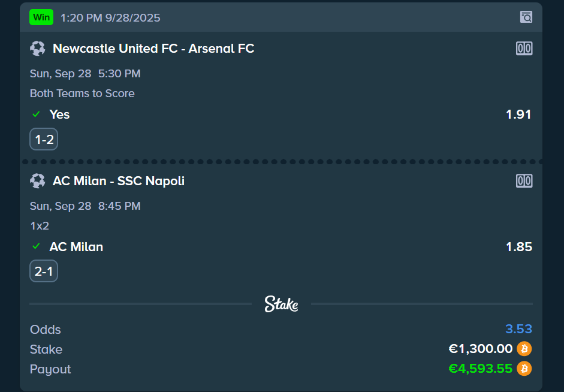This screenshot has width=564, height=392.
Task: Click the Stake logo
Action: point(281,304)
